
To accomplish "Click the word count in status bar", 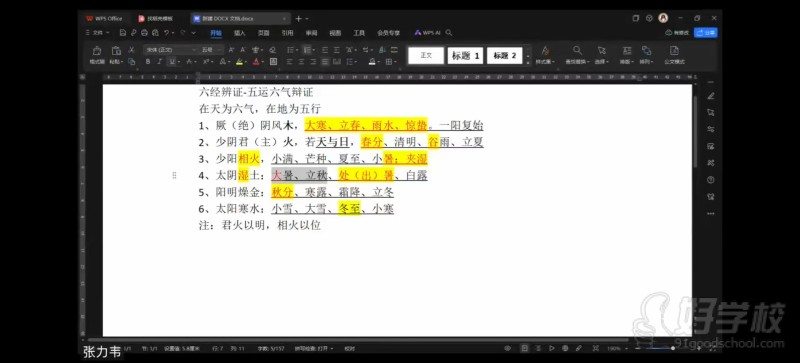I will pyautogui.click(x=270, y=348).
